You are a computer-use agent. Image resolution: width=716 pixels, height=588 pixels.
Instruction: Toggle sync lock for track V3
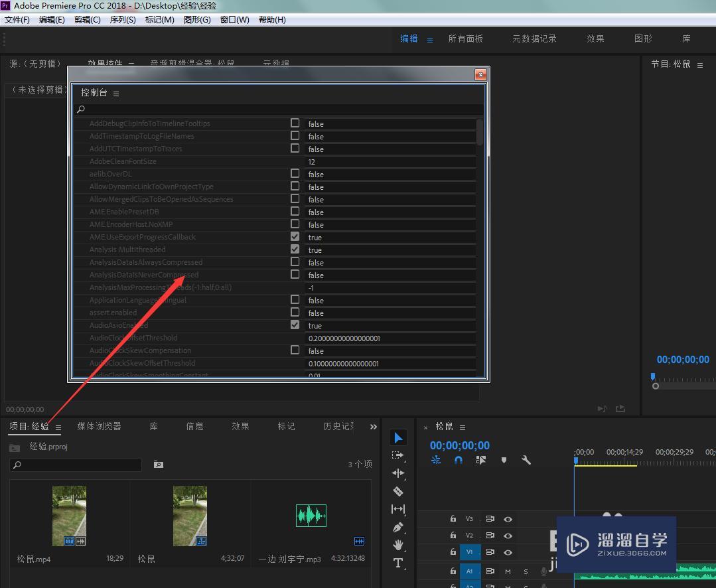pyautogui.click(x=490, y=518)
